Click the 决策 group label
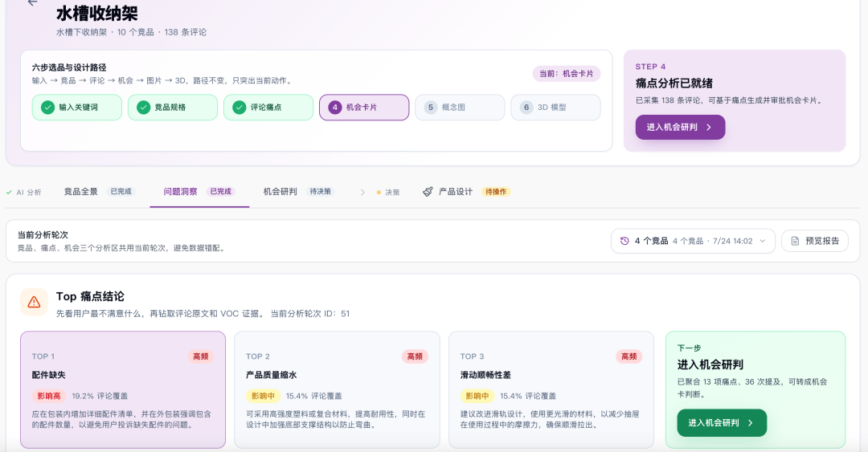The image size is (868, 452). [392, 193]
